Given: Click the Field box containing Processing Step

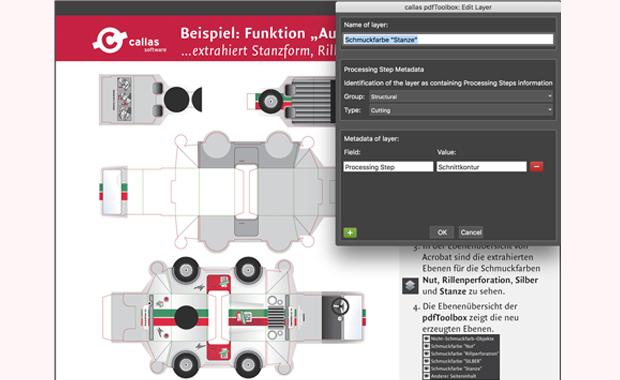Looking at the screenshot, I should [x=388, y=167].
